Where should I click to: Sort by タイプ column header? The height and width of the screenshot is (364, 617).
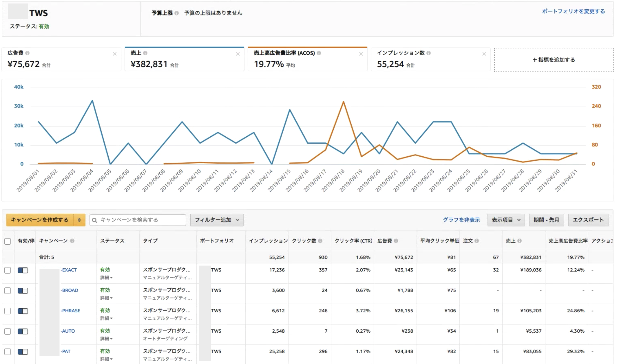click(x=150, y=241)
